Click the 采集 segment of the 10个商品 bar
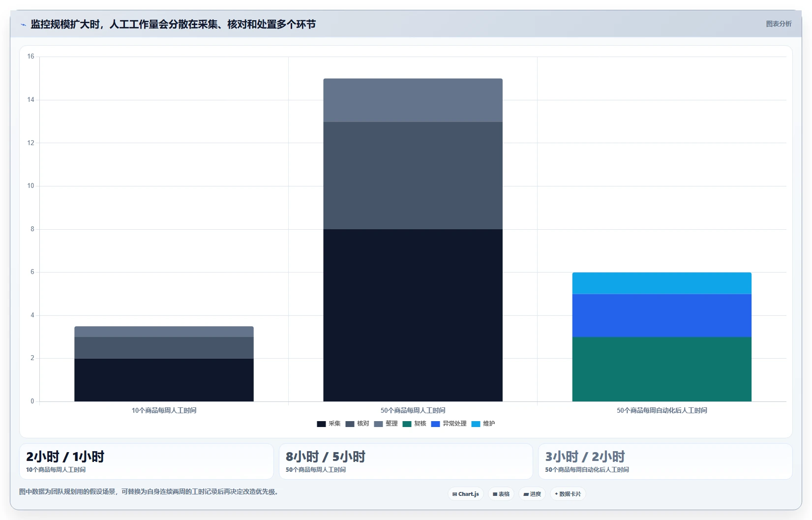The width and height of the screenshot is (812, 520). point(164,380)
